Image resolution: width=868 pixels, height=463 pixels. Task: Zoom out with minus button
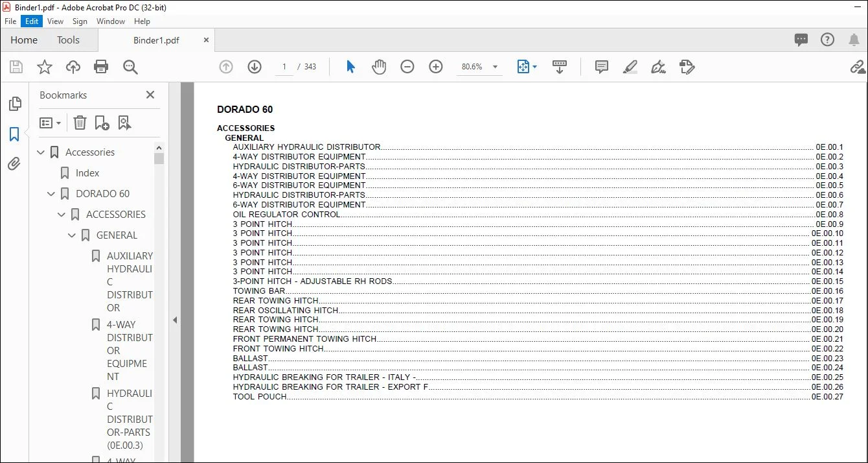pyautogui.click(x=407, y=67)
